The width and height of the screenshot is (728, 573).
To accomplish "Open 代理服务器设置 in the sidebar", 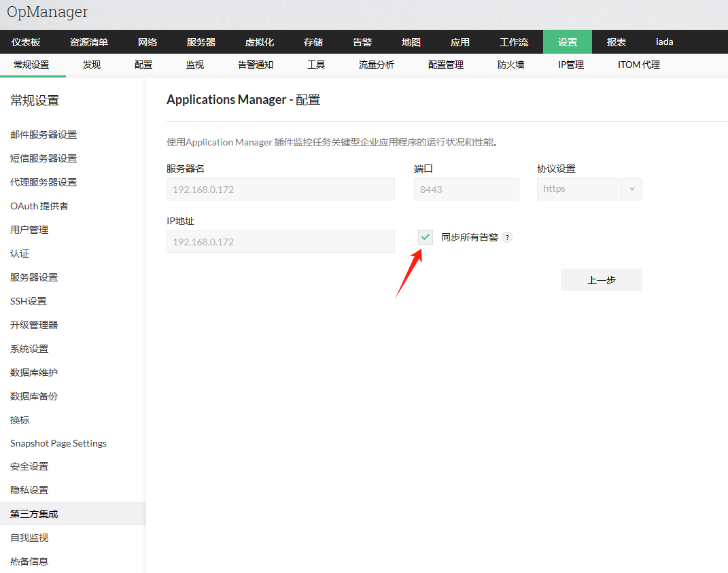I will tap(44, 182).
